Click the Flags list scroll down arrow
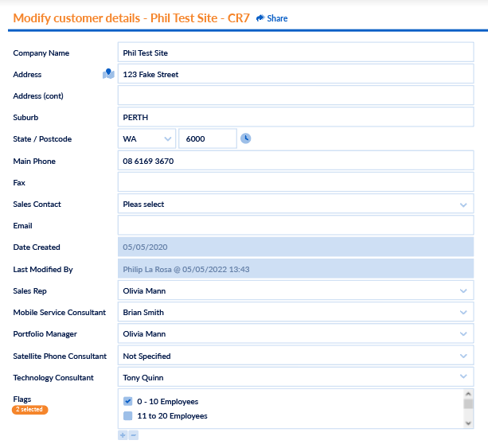 click(x=468, y=423)
